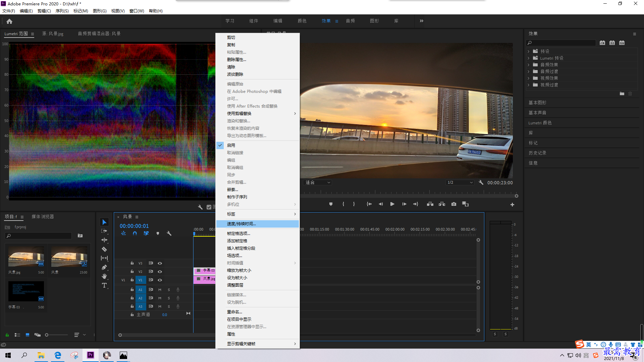This screenshot has width=644, height=362.
Task: Switch to the 颜色 workspace tab
Action: (x=302, y=21)
